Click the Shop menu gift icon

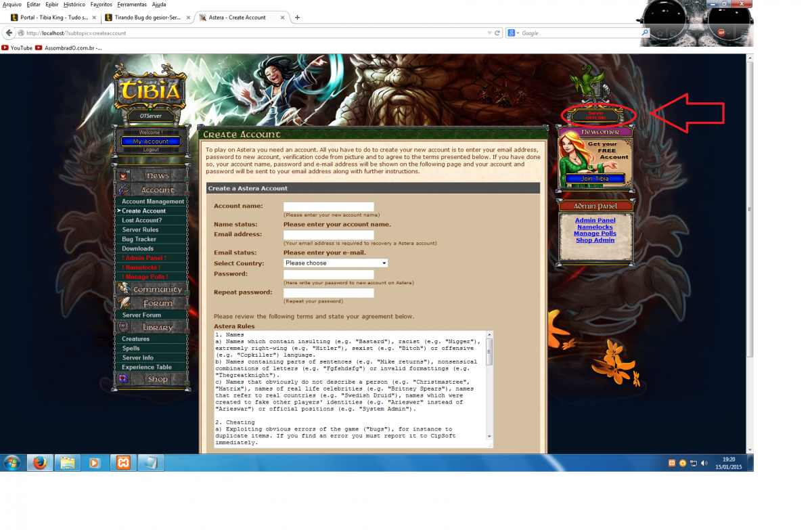tap(123, 379)
